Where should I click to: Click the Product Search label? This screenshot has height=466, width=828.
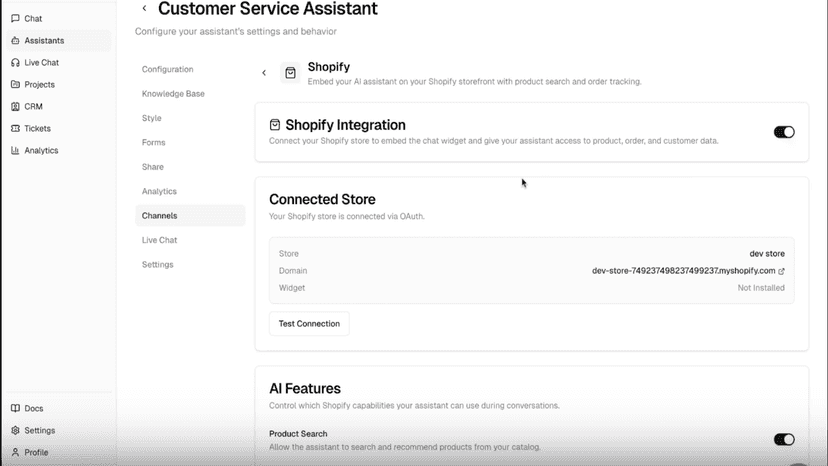pyautogui.click(x=298, y=434)
